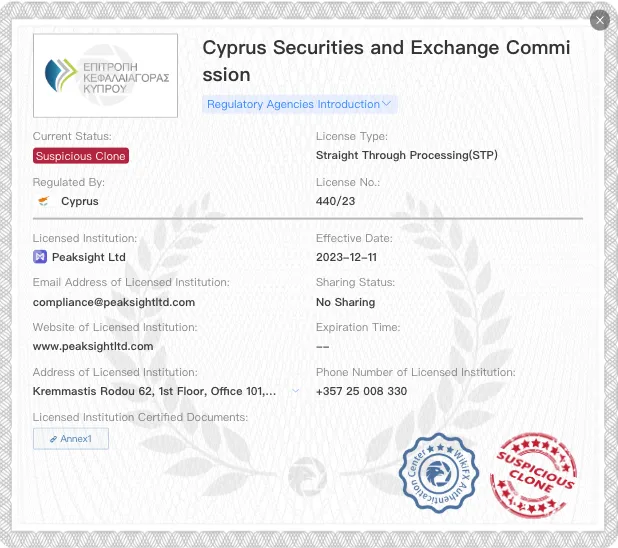618x548 pixels.
Task: Click the Licensed Institution Certified Documents label
Action: click(x=140, y=417)
